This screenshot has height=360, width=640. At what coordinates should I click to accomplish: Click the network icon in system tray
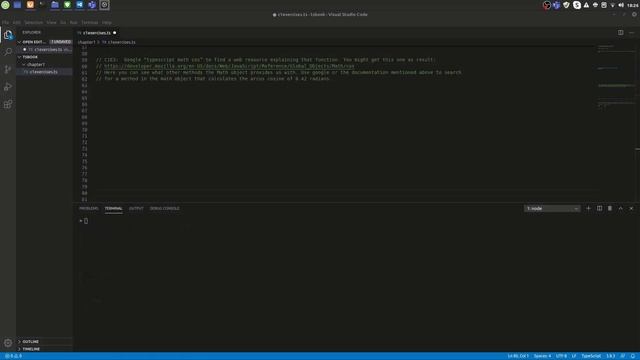(x=612, y=5)
